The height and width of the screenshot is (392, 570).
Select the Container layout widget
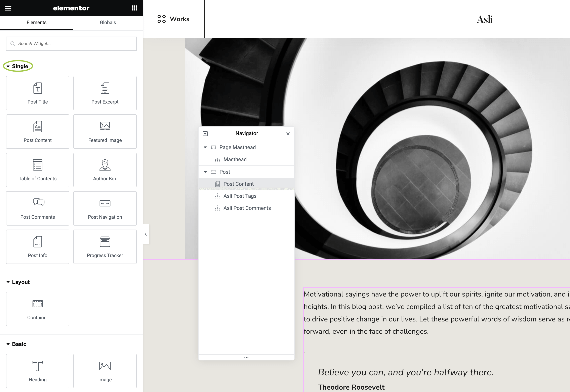click(x=38, y=309)
